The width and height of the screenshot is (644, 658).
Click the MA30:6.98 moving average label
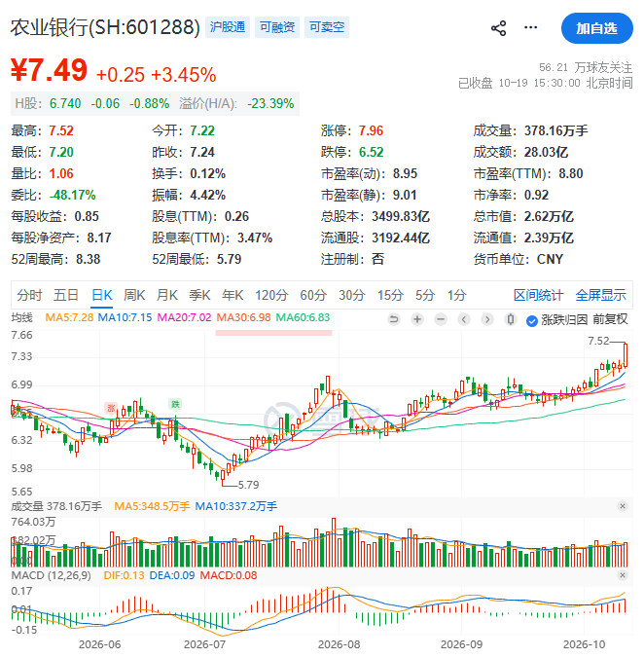click(243, 317)
